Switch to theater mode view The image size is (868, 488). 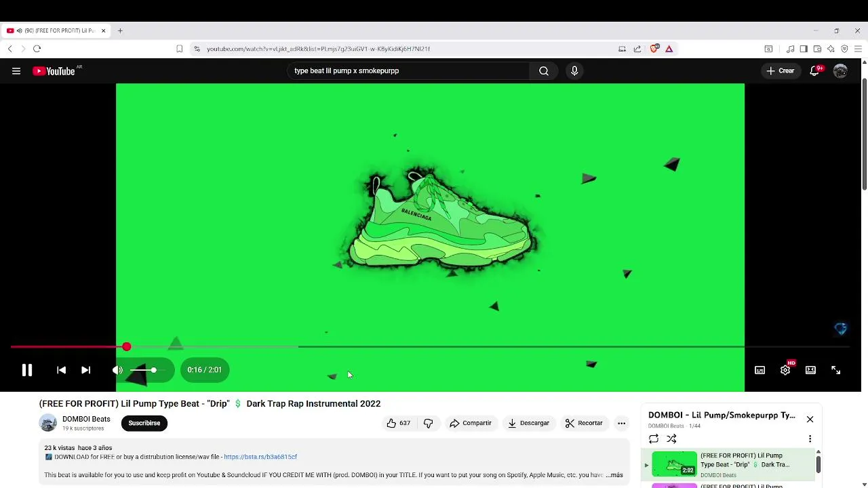[810, 370]
